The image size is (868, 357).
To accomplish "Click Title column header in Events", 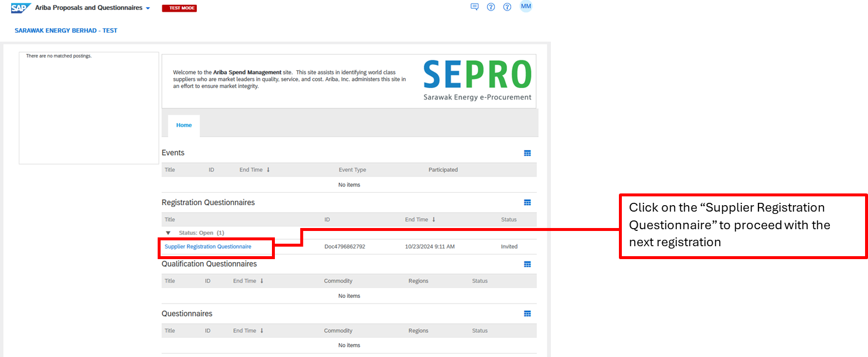I will pos(170,170).
